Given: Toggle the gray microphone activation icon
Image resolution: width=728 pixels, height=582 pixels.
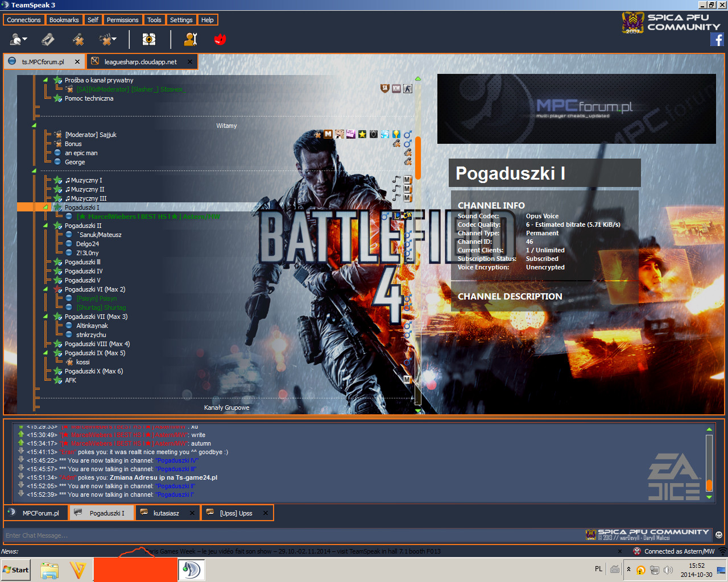Looking at the screenshot, I should coord(48,39).
